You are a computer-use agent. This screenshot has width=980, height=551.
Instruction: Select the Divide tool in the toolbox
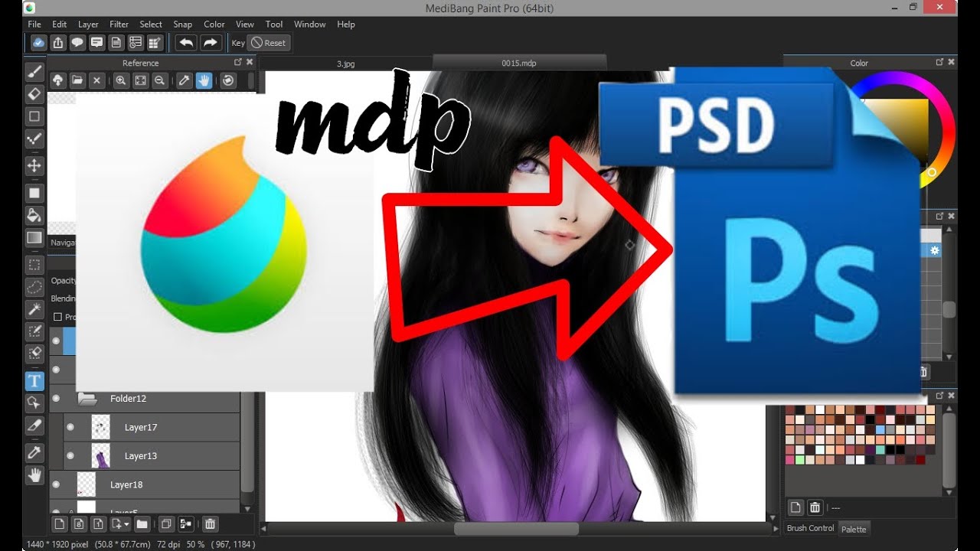point(34,425)
